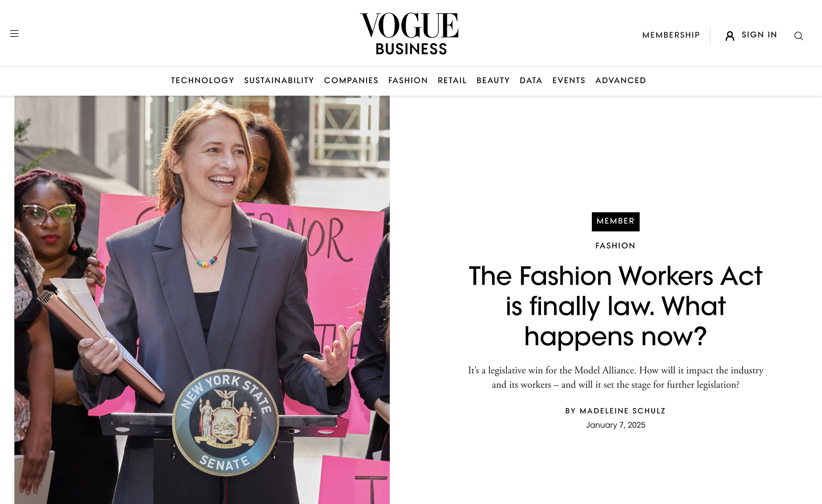This screenshot has width=822, height=504.
Task: Open the Events section
Action: click(568, 81)
